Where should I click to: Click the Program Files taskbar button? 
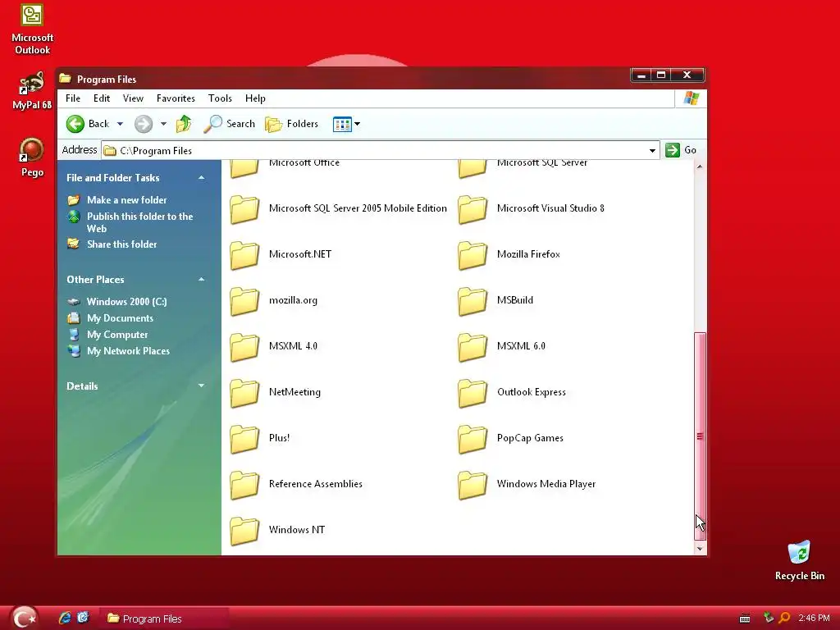[165, 619]
